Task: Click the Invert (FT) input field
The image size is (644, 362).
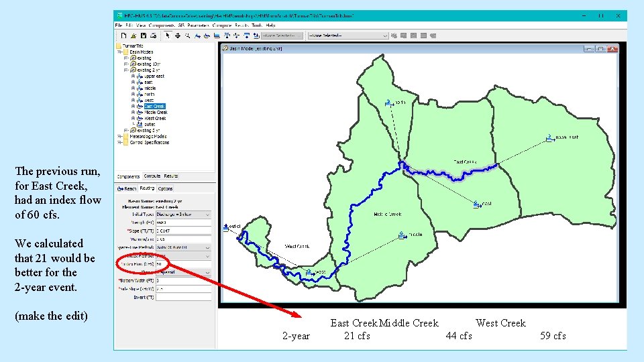Action: click(183, 297)
